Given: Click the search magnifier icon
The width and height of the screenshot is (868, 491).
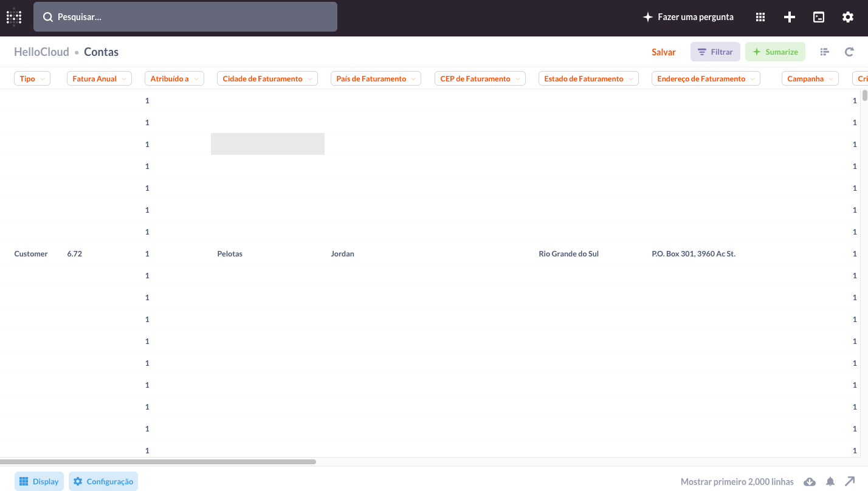Looking at the screenshot, I should tap(48, 17).
